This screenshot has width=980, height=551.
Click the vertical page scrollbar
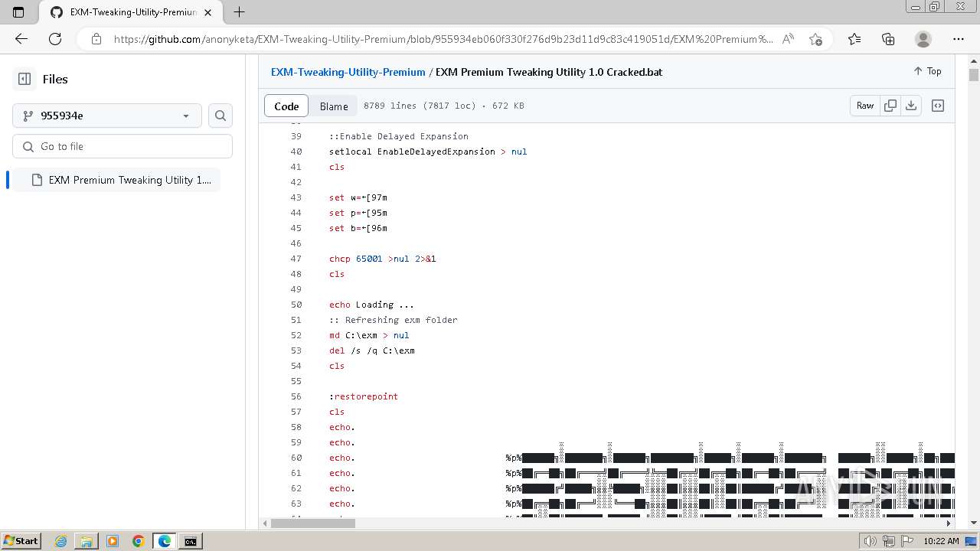(974, 75)
